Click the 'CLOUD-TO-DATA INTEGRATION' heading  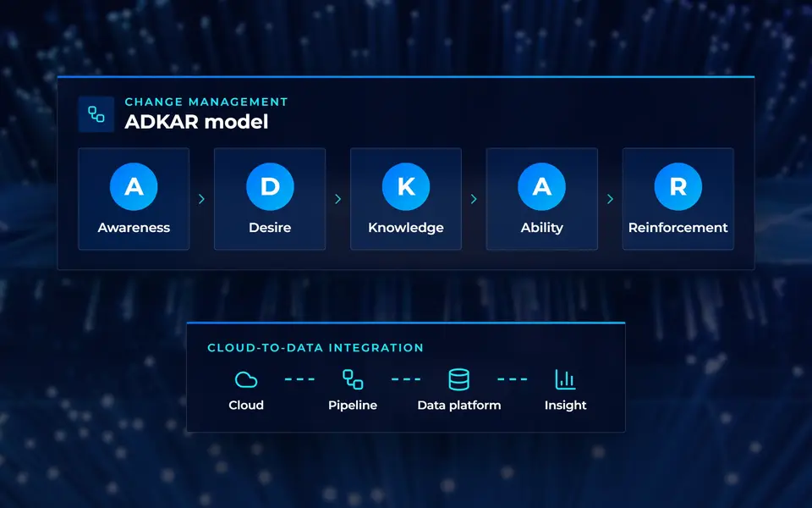pyautogui.click(x=315, y=348)
